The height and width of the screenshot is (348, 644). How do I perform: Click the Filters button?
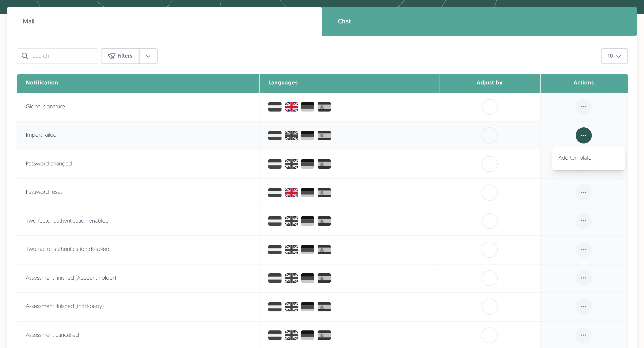point(120,56)
